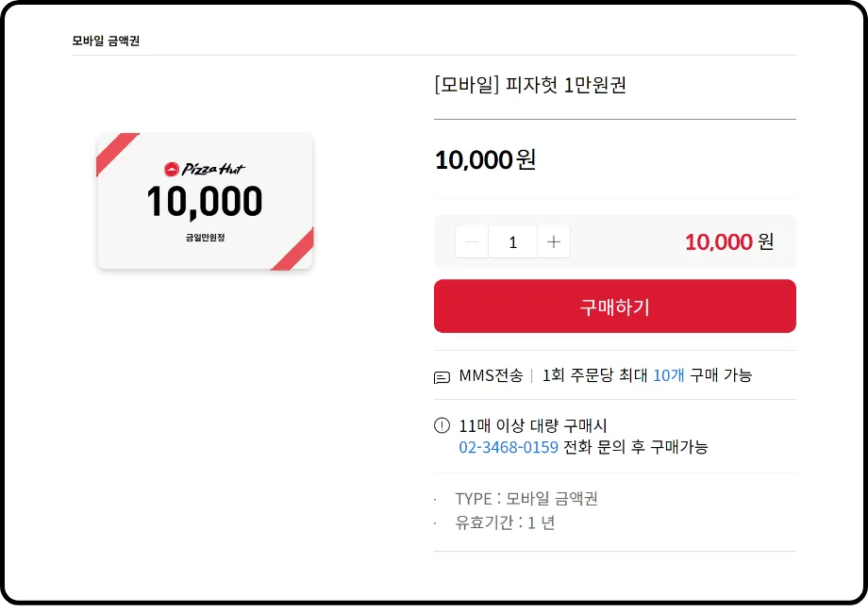This screenshot has height=613, width=868.
Task: Click the 모바일 금액권 header tab
Action: pyautogui.click(x=106, y=41)
